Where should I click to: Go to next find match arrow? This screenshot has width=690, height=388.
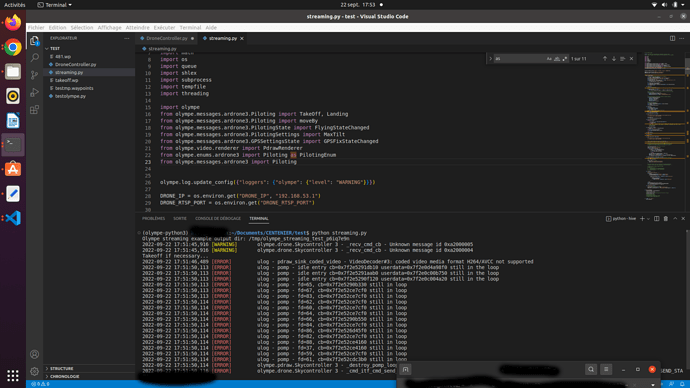point(614,59)
